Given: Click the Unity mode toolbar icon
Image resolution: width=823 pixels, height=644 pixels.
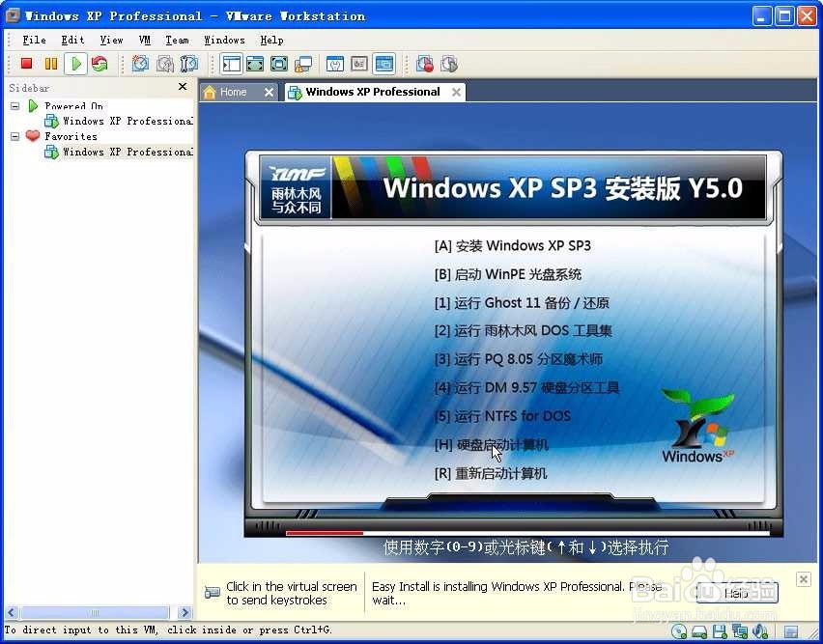Looking at the screenshot, I should pos(303,64).
